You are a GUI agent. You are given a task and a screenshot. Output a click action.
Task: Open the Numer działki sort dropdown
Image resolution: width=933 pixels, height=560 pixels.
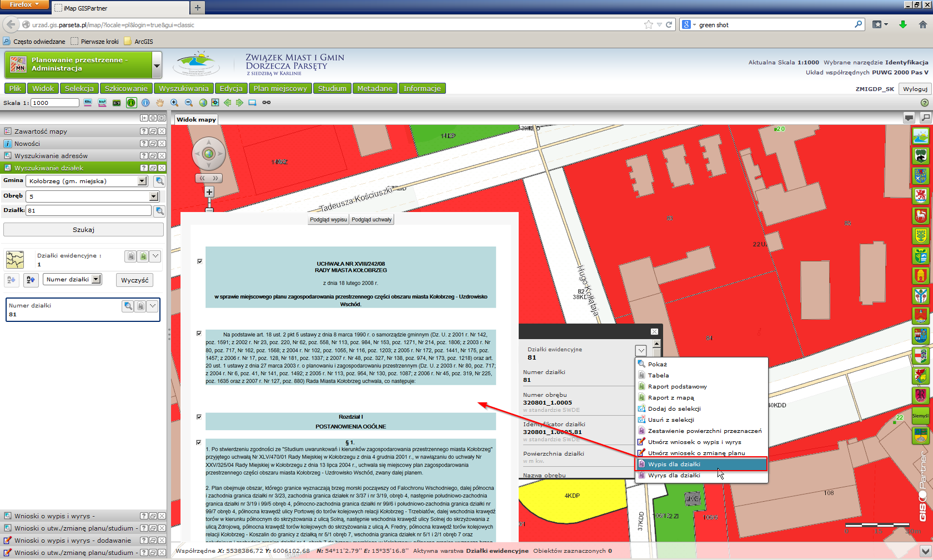click(x=96, y=279)
